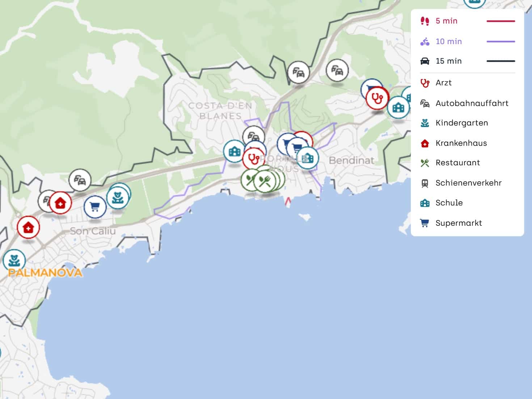Click the Krankenhaus legend label
Screen dimensions: 532x399
461,143
